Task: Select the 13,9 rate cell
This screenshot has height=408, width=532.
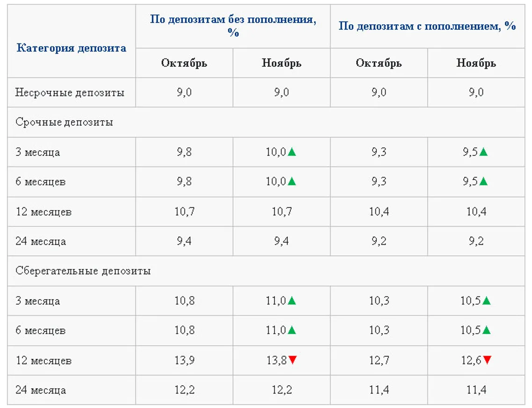Action: [x=184, y=360]
